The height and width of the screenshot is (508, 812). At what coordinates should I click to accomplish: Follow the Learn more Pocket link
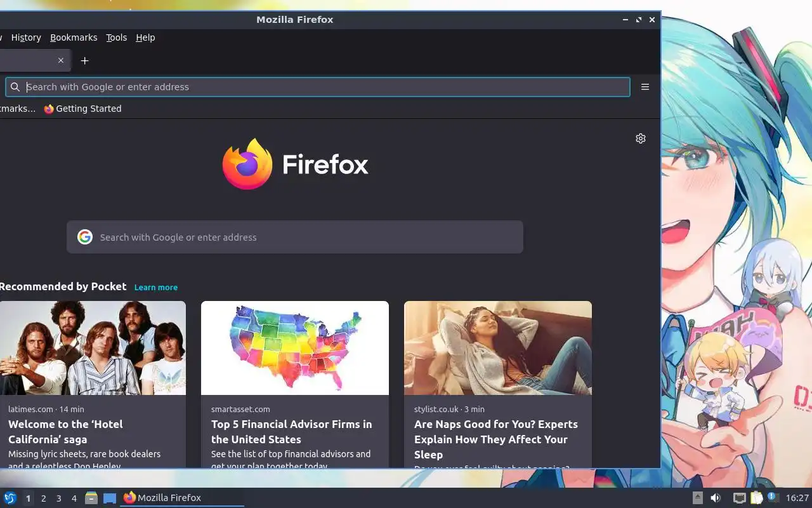click(156, 288)
